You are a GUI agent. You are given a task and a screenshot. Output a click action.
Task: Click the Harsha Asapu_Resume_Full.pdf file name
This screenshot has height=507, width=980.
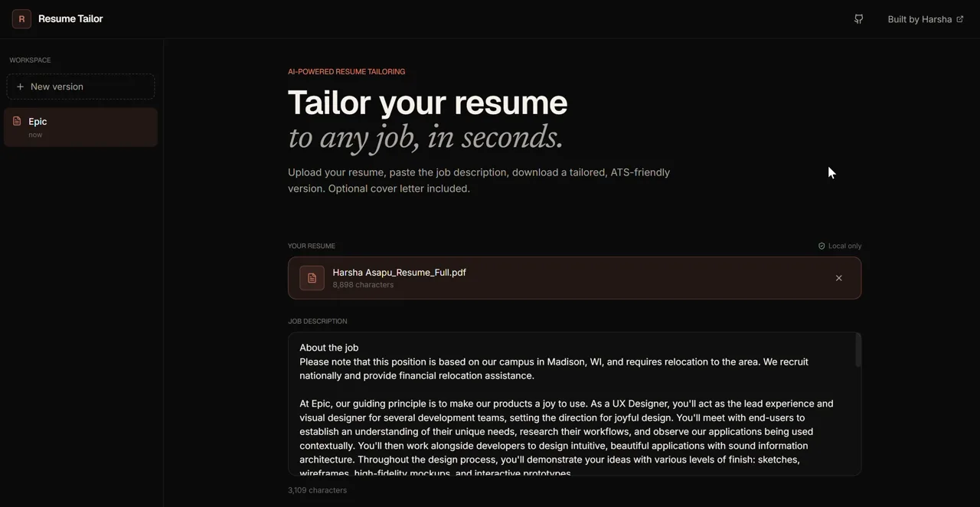[399, 272]
